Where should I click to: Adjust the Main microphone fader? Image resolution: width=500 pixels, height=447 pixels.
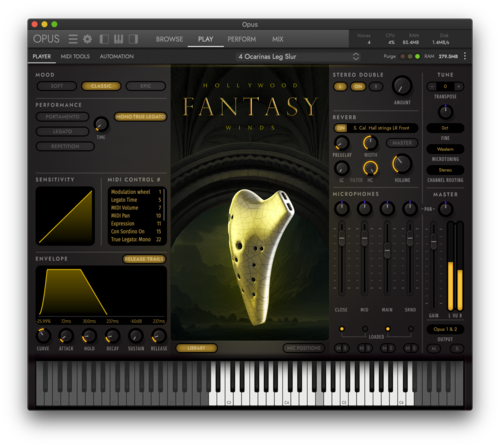(387, 250)
